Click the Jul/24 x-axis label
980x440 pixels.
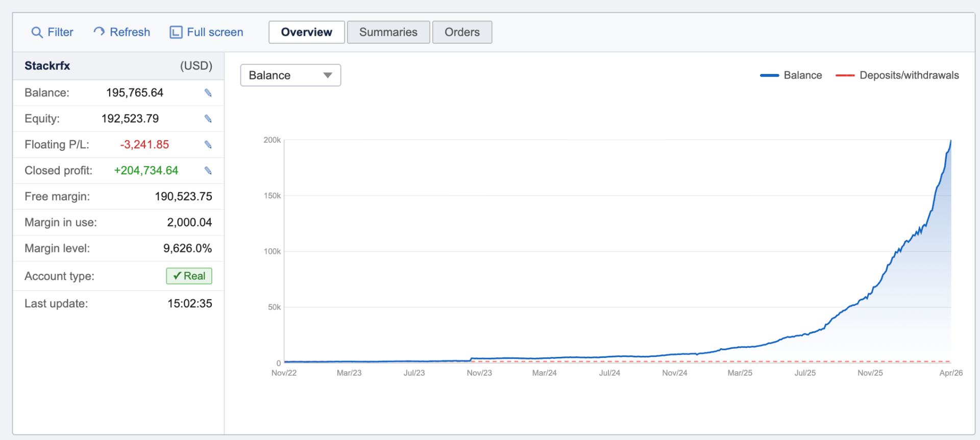tap(609, 373)
